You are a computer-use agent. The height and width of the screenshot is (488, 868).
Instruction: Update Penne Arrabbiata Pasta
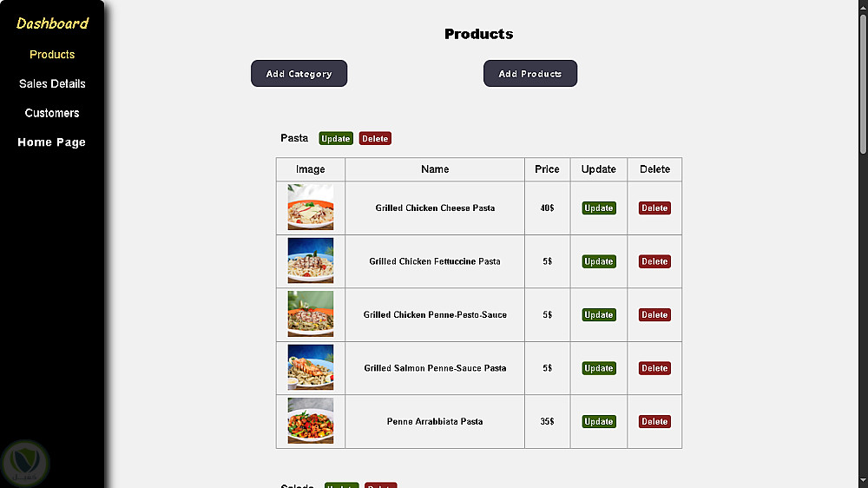click(599, 422)
